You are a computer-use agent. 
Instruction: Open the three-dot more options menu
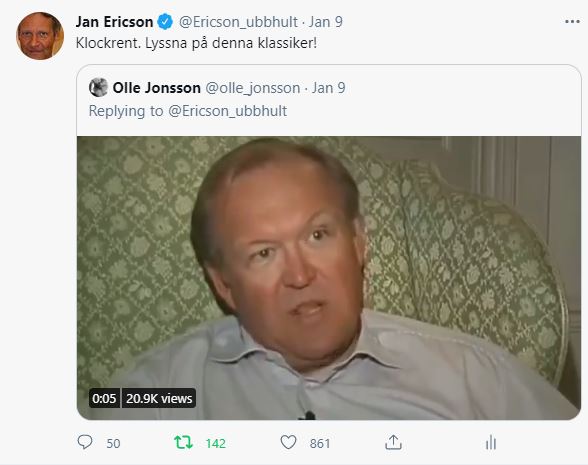[572, 22]
